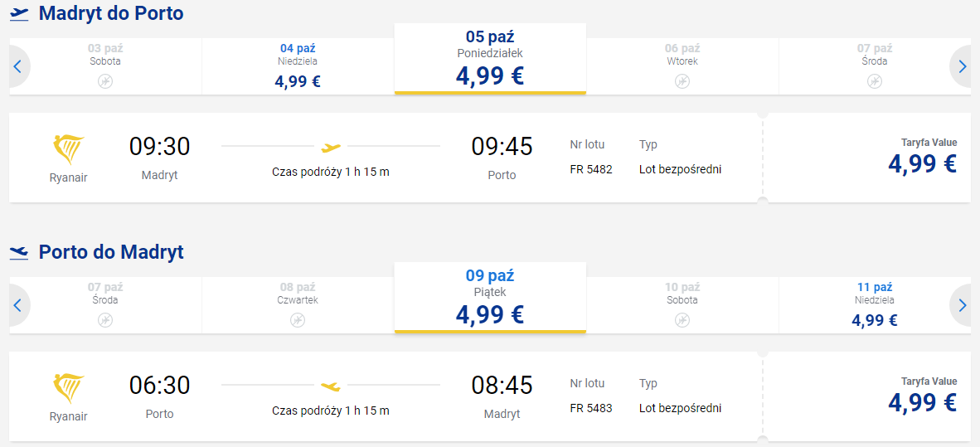This screenshot has width=980, height=447.
Task: Click the no-flight icon under 06 paź Wtorek
Action: (x=682, y=81)
